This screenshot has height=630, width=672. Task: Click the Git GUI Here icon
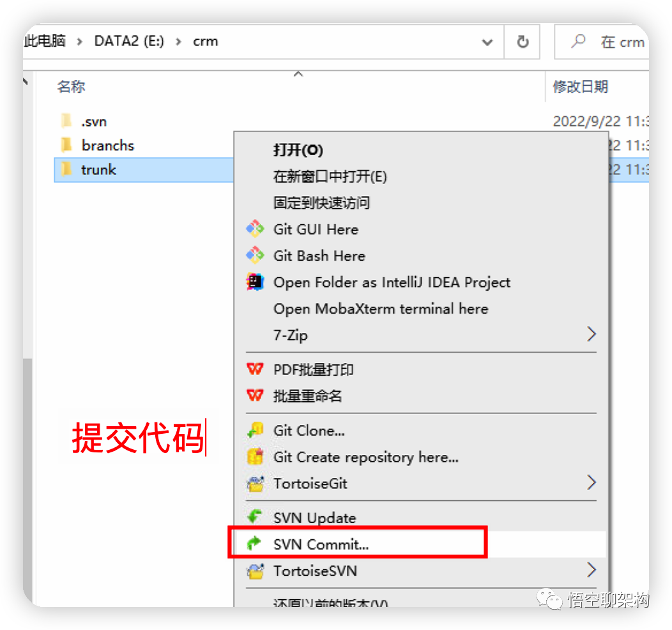pyautogui.click(x=255, y=229)
